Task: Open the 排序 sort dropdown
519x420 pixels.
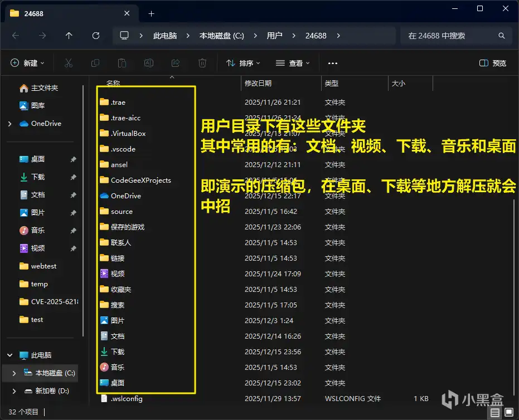Action: pos(243,63)
